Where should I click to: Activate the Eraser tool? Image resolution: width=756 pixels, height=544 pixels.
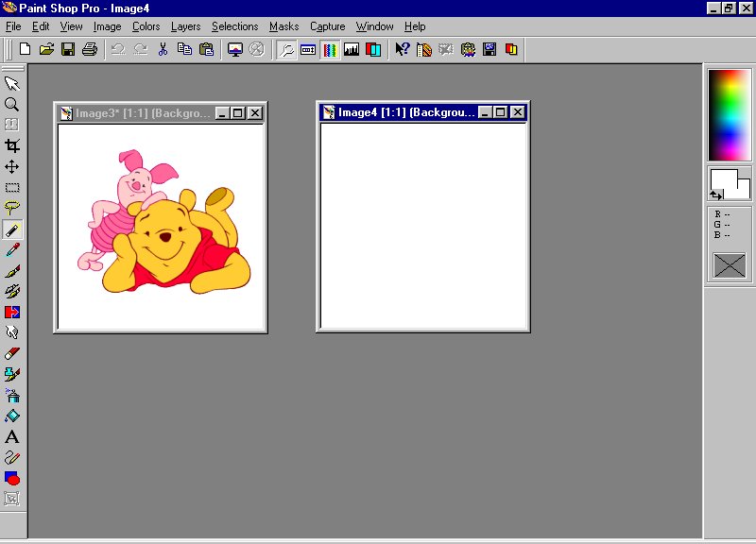[12, 353]
